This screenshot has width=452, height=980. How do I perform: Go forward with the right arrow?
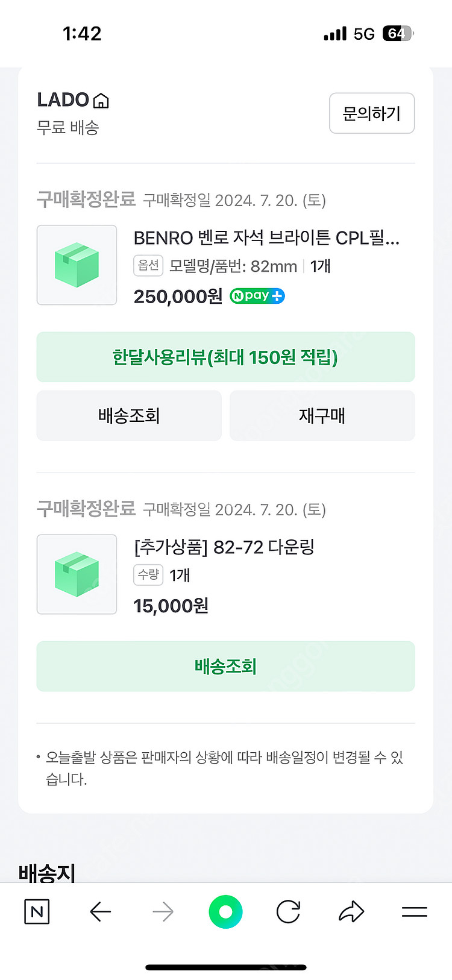[163, 911]
